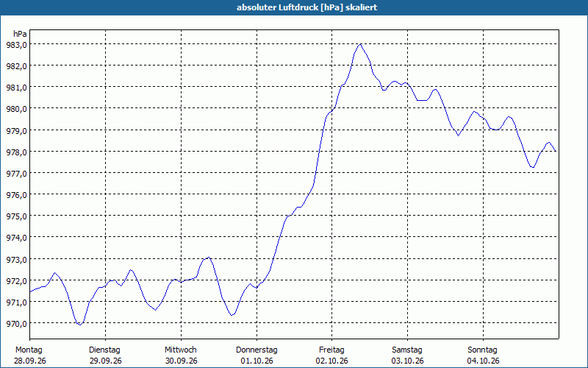Viewport: 588px width, 368px height.
Task: Click the 'Donnerstag' day label
Action: coord(257,350)
